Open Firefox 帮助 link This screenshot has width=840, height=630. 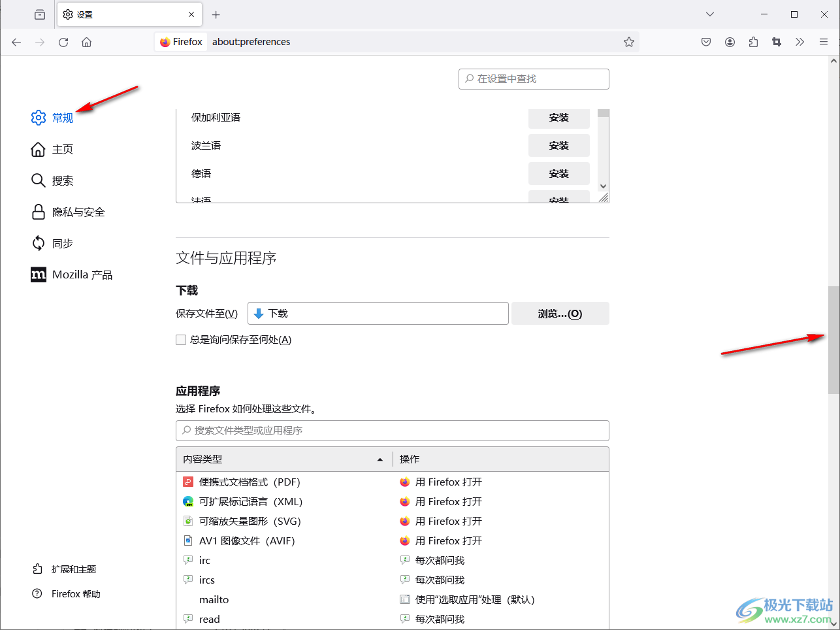pos(67,594)
